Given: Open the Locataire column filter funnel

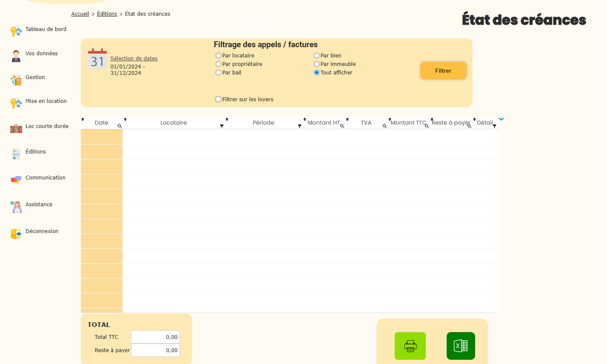Looking at the screenshot, I should pos(222,126).
